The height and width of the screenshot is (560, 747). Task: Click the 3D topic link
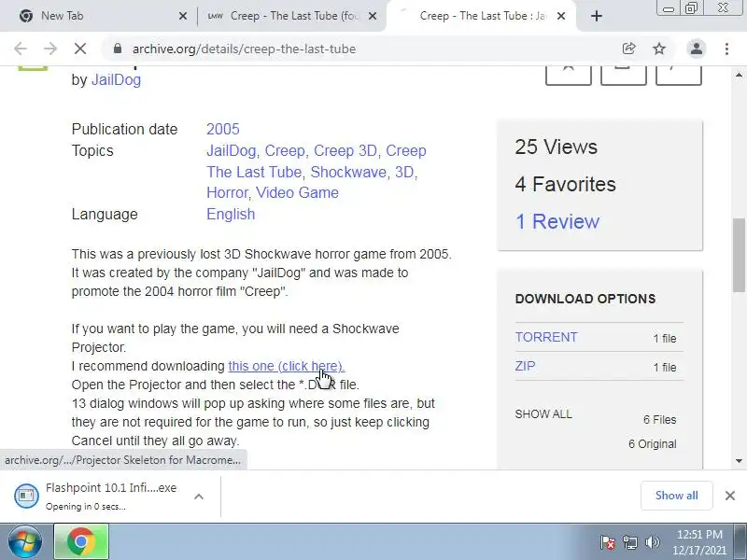coord(404,172)
